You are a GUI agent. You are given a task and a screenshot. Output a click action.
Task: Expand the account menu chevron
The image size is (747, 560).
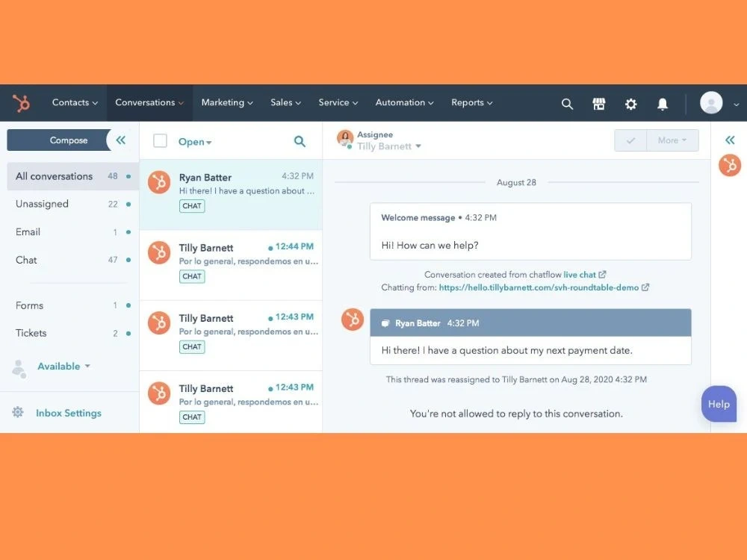point(736,105)
